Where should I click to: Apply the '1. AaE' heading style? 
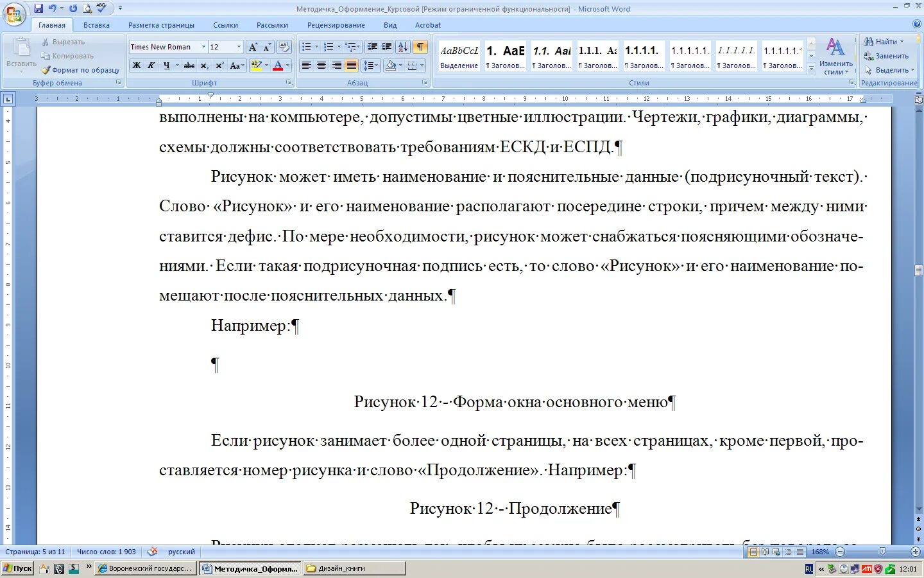coord(505,56)
